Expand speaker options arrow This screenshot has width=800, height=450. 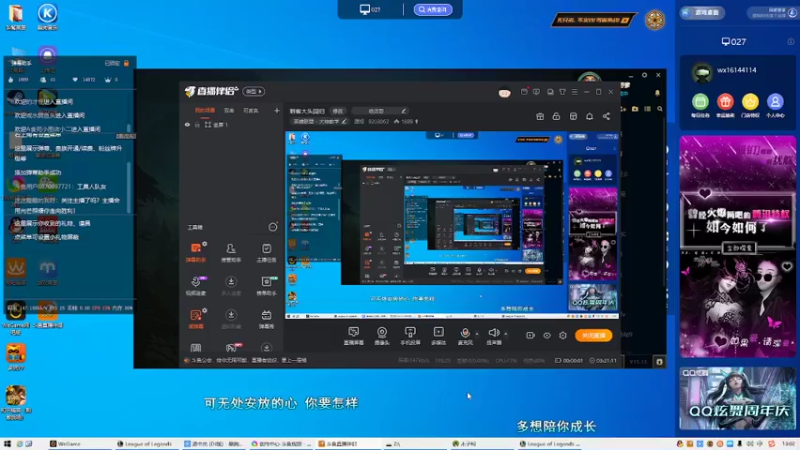point(506,334)
